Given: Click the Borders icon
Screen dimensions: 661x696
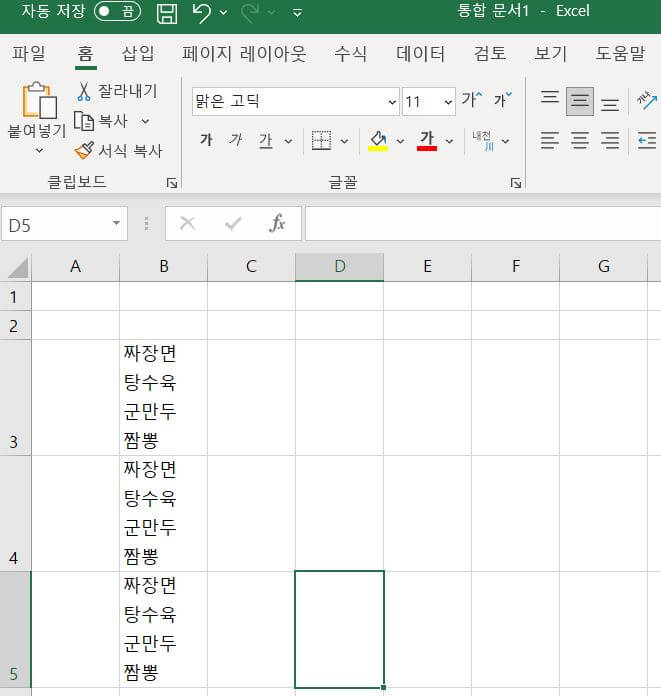Looking at the screenshot, I should tap(321, 140).
